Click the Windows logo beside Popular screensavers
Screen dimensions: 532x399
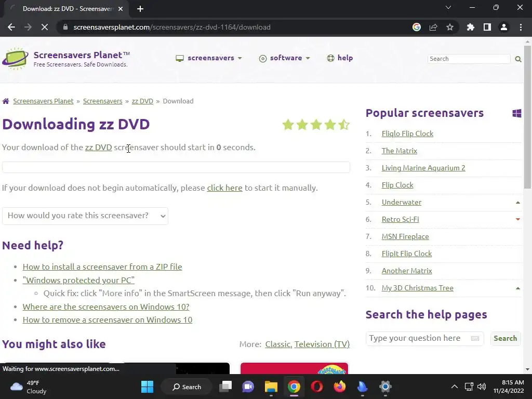click(x=517, y=113)
